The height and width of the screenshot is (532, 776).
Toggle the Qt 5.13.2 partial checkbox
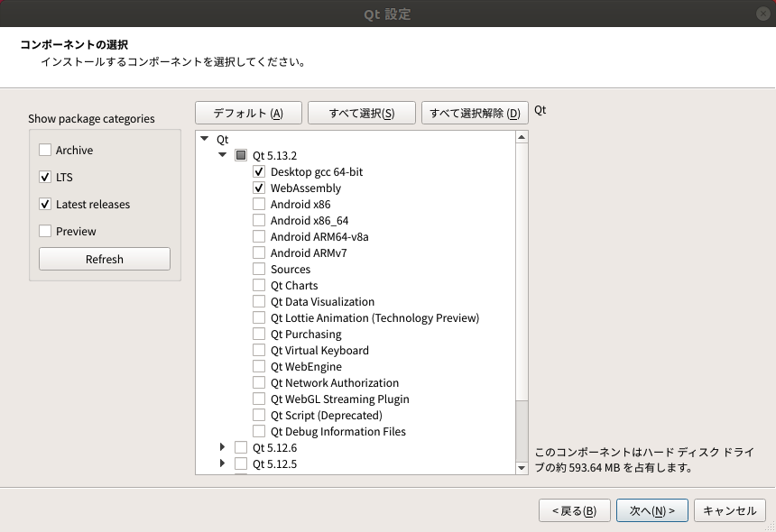(241, 155)
